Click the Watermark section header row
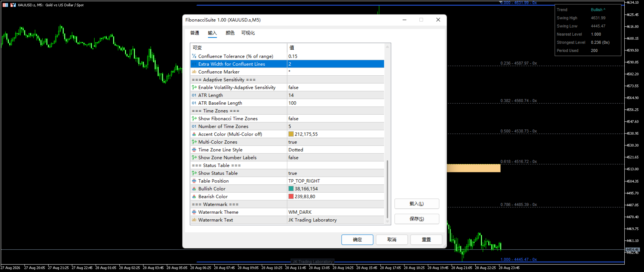 [x=287, y=204]
